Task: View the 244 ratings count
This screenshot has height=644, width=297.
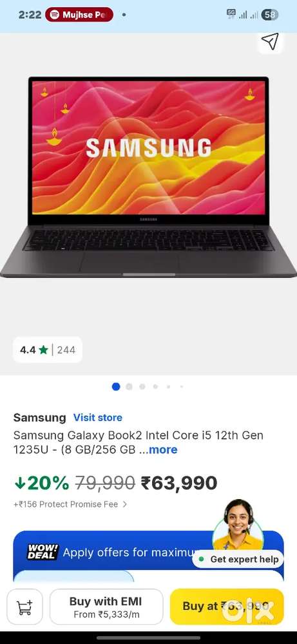Action: [66, 350]
